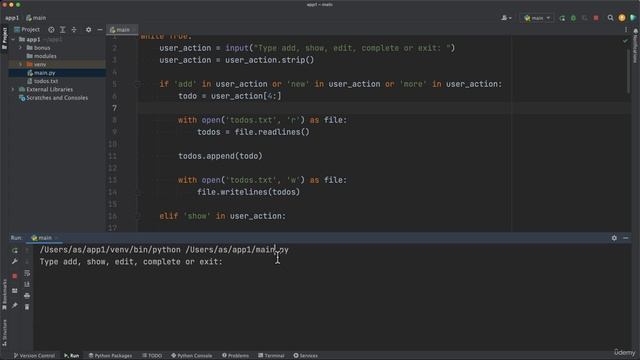Open the Project view selector dropdown

[x=27, y=30]
